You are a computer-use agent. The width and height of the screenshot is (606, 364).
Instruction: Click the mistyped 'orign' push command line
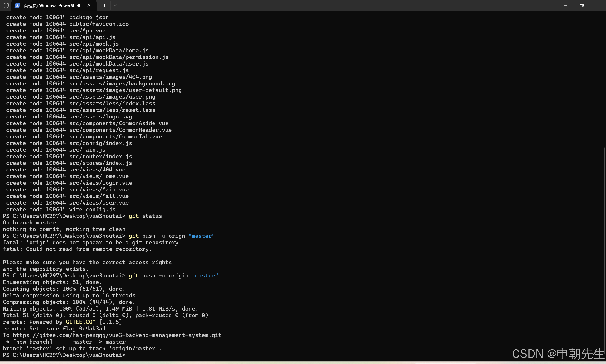[x=171, y=236]
